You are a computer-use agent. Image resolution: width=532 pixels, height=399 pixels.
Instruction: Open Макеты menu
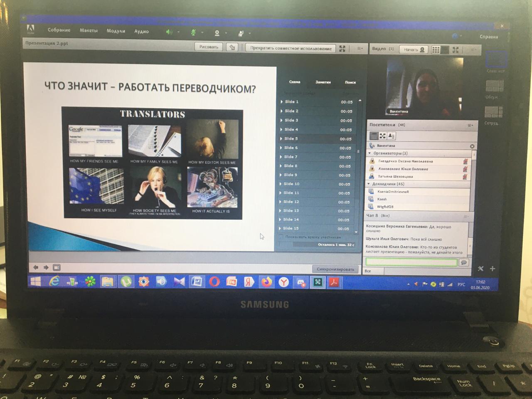[89, 30]
